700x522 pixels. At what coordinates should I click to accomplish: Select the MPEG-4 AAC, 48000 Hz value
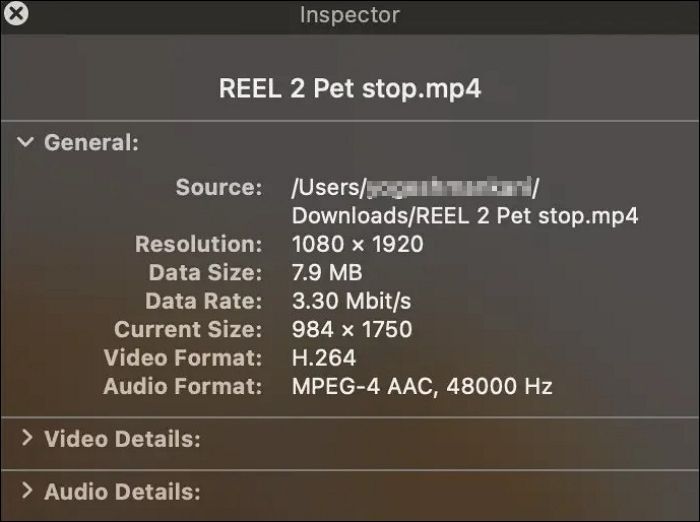(421, 386)
